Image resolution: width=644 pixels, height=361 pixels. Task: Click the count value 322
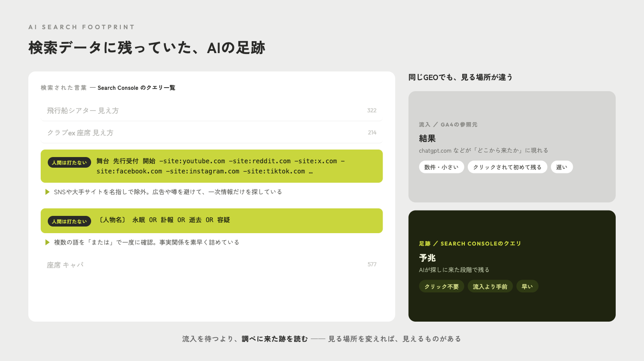372,110
